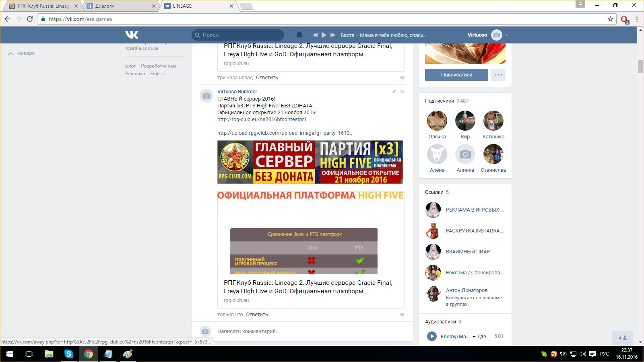Close the Диалоги tab
Viewport: 644px width, 362px height.
(x=153, y=6)
